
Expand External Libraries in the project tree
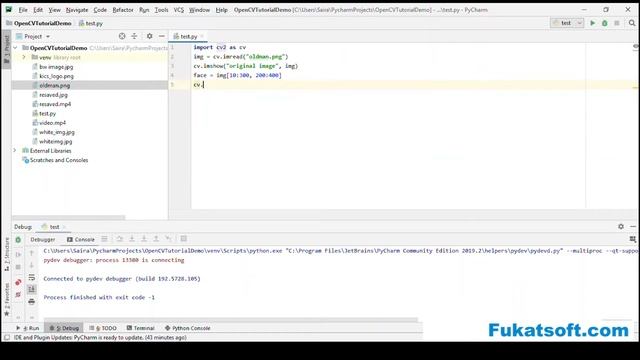pyautogui.click(x=15, y=151)
